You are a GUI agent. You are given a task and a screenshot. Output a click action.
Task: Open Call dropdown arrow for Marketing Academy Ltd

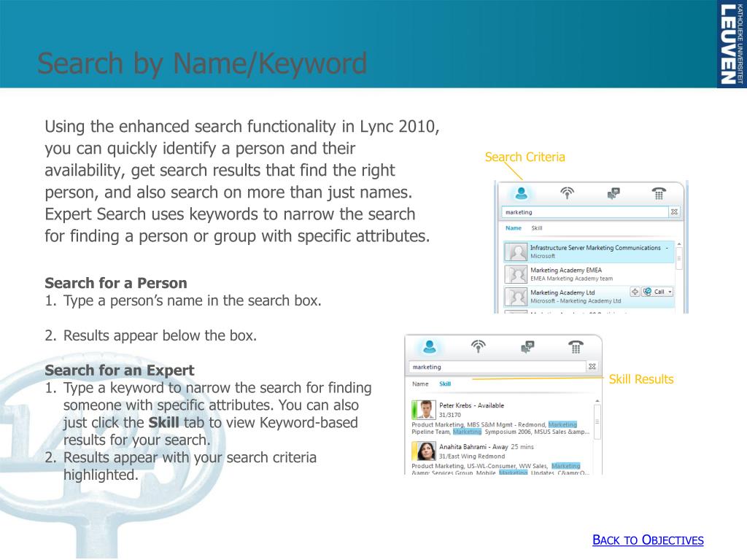pyautogui.click(x=670, y=292)
